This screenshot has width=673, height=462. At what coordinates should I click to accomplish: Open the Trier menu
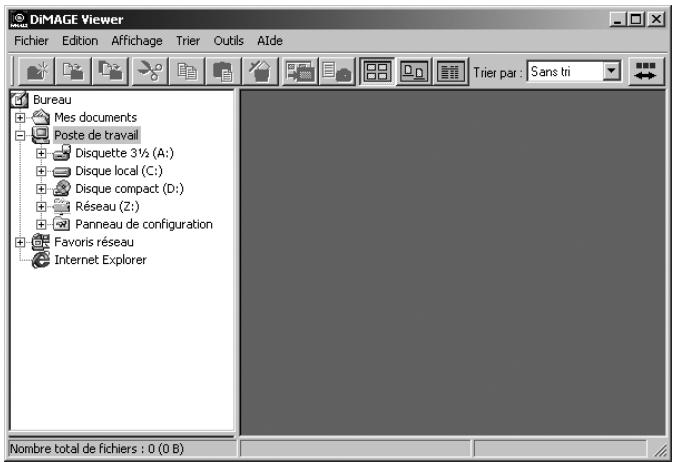188,41
